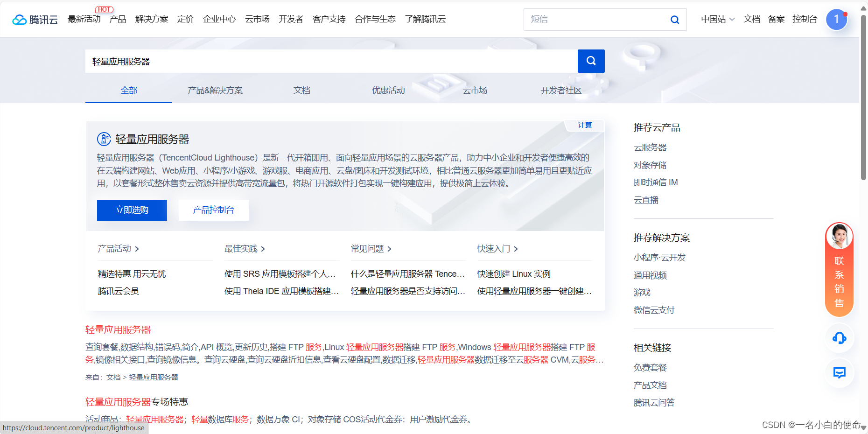
Task: Open 腾讯云会员 link
Action: (x=119, y=291)
